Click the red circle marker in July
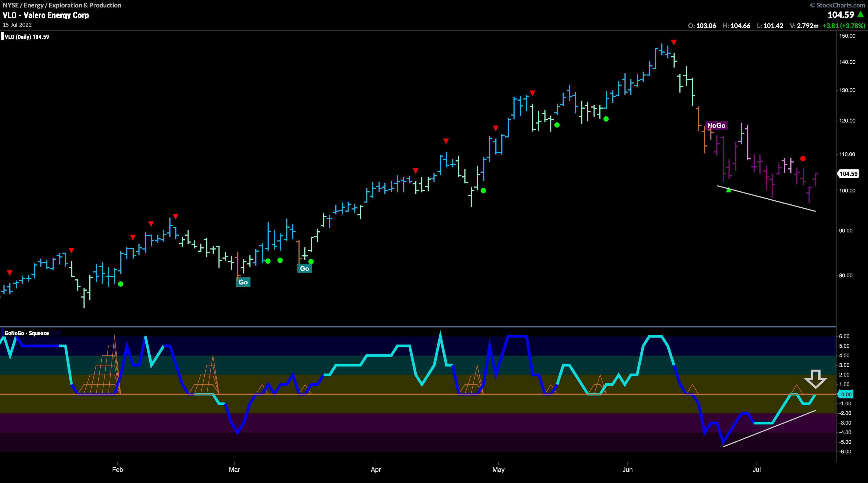Screen dimensions: 868x483 (x=803, y=159)
